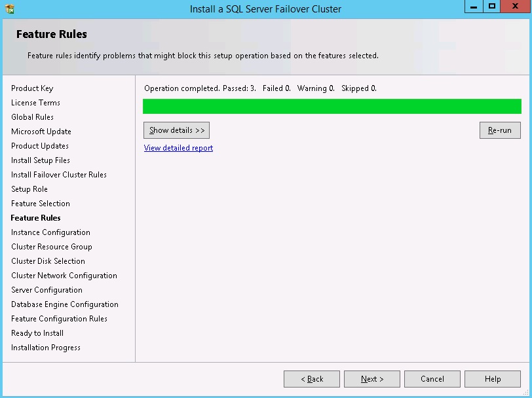Select Installation Progress step
The image size is (532, 398).
[x=45, y=348]
